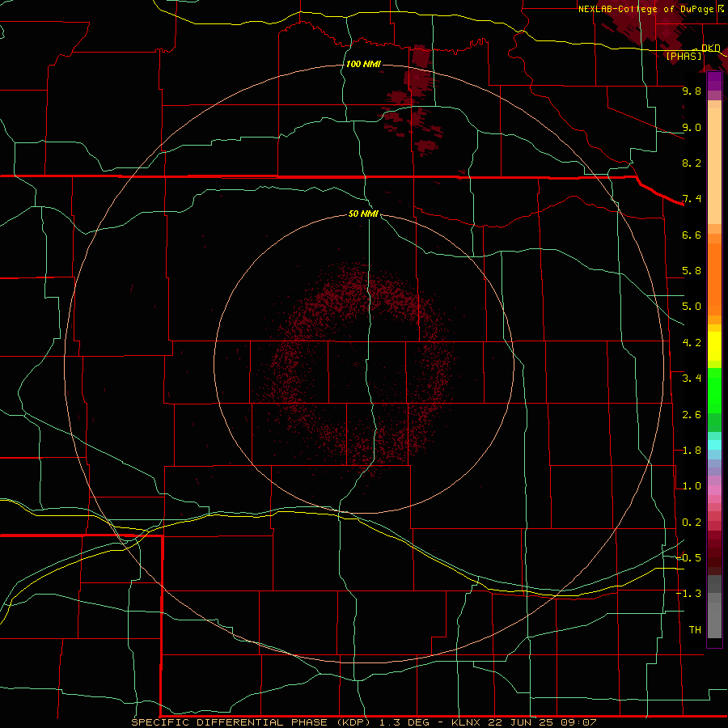Click the 100 NMI range ring label
This screenshot has height=728, width=728.
pos(363,64)
